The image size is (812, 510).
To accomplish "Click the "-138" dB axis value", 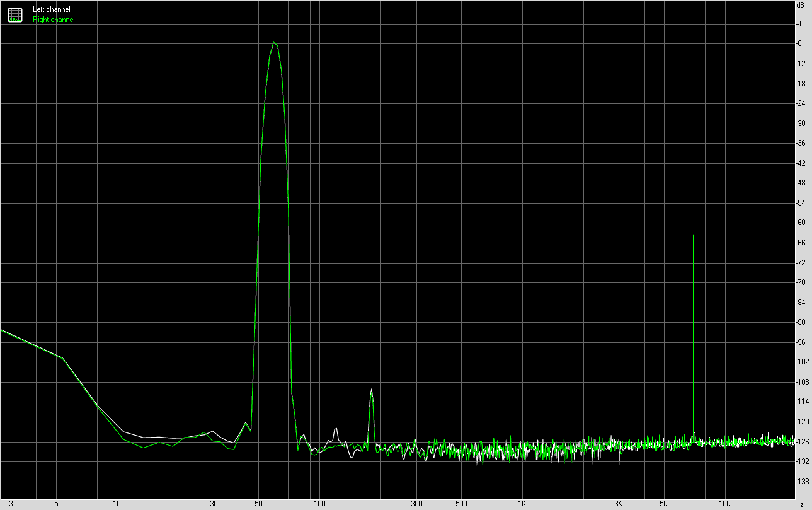I will point(803,481).
